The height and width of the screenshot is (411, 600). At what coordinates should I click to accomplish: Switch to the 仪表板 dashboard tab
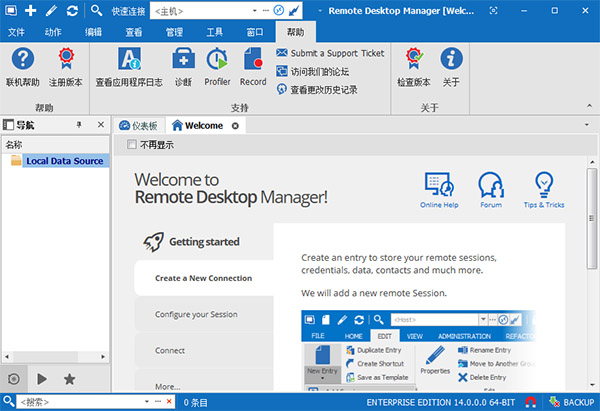(138, 126)
